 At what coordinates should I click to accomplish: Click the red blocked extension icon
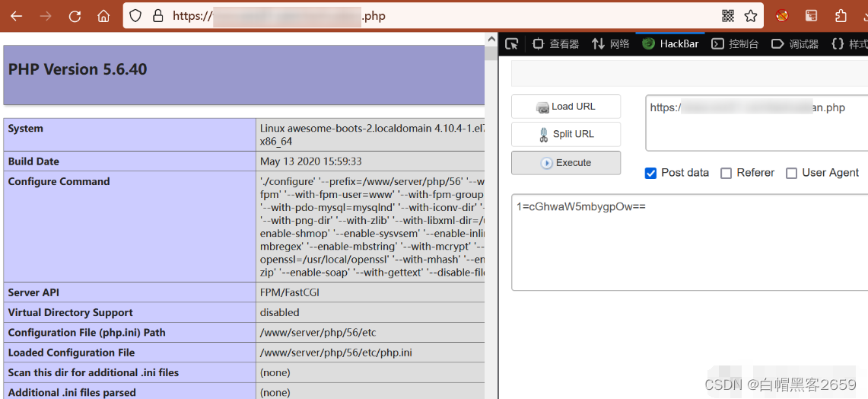781,15
